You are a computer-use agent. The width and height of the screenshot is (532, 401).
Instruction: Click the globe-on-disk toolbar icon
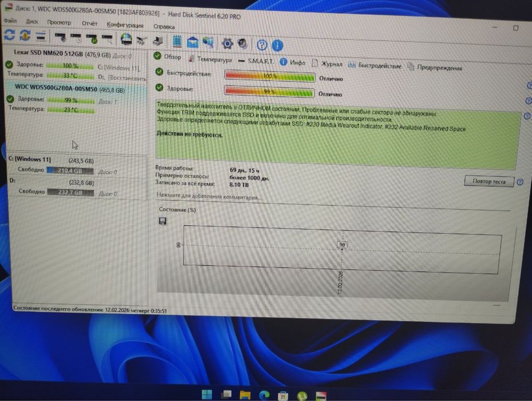(127, 40)
